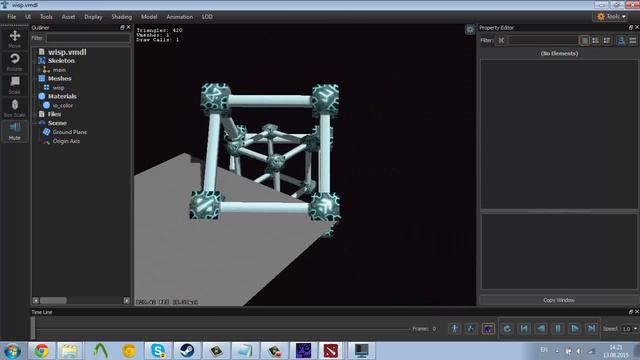This screenshot has width=640, height=360.
Task: Toggle blue person icon in Property Editor
Action: 621,40
